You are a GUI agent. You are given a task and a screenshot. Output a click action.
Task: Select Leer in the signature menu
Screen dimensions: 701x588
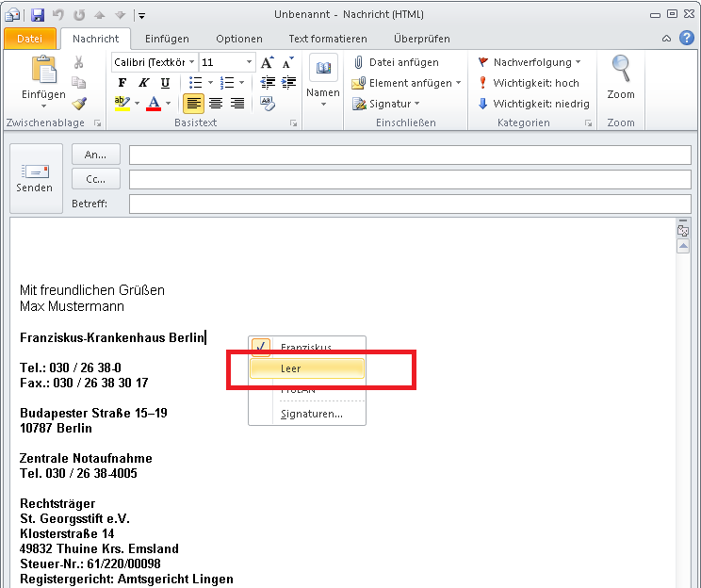coord(307,368)
